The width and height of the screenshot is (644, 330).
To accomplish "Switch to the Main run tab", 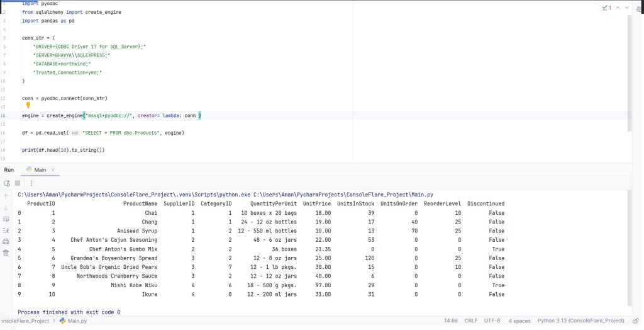I will (x=40, y=170).
